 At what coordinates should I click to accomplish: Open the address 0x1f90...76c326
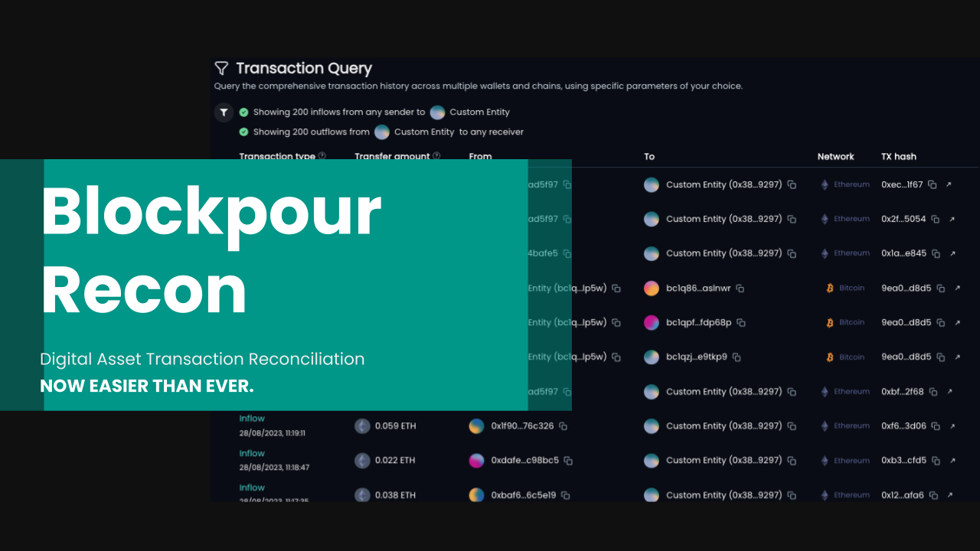(x=523, y=426)
